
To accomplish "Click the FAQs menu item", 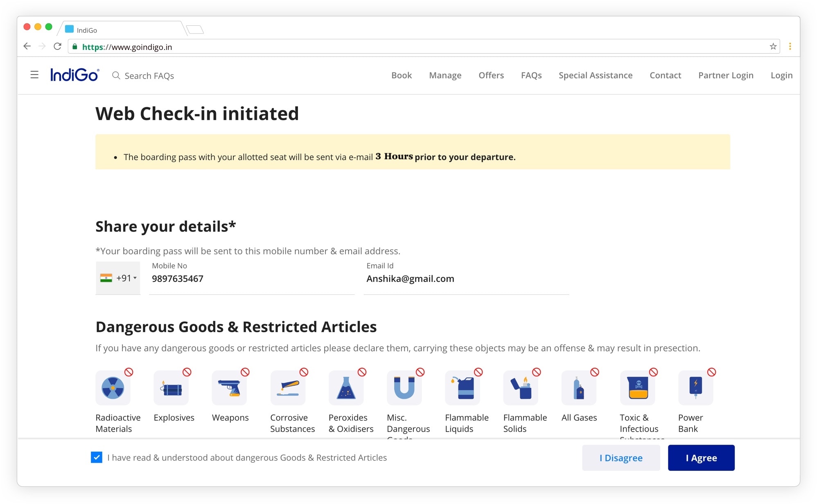I will [531, 75].
